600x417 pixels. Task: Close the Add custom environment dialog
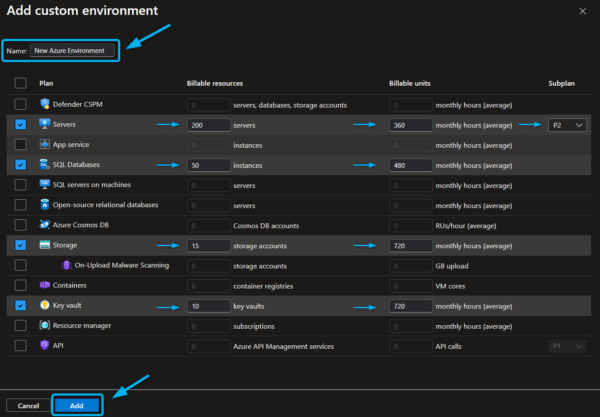582,11
